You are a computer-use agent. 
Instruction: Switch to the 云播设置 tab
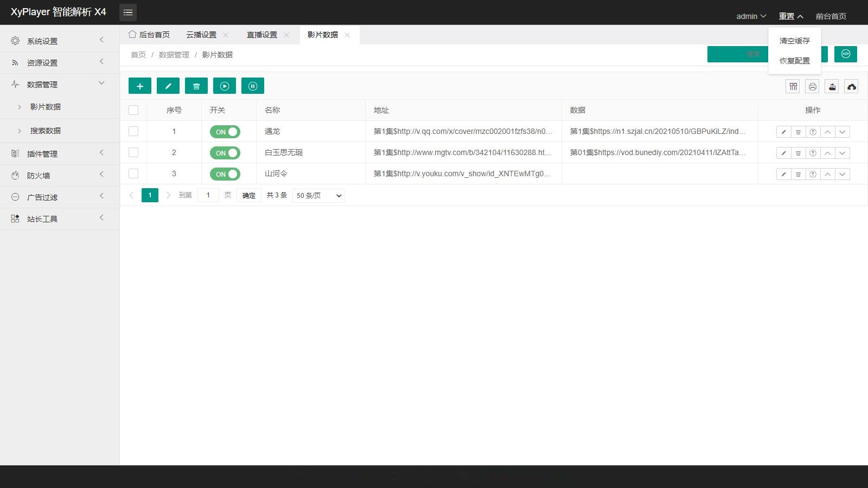tap(201, 35)
